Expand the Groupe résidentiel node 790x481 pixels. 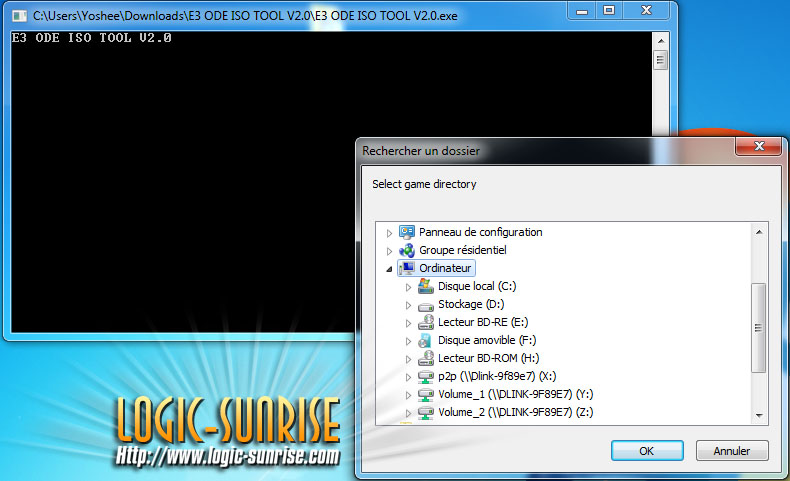(389, 251)
